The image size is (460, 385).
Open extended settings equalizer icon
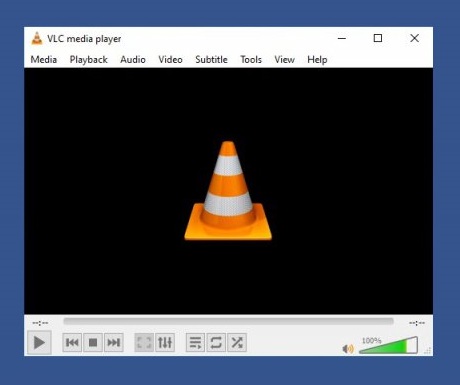coord(165,342)
